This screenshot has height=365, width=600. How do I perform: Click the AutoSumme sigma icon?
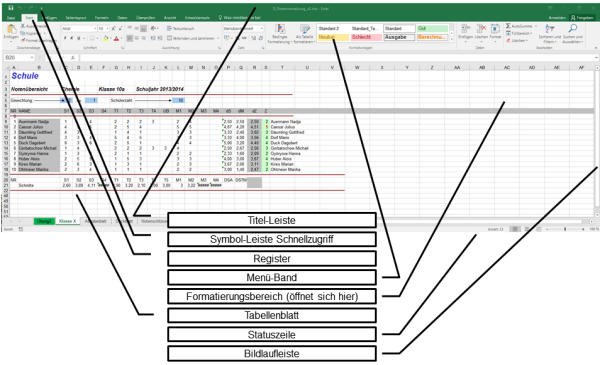508,26
